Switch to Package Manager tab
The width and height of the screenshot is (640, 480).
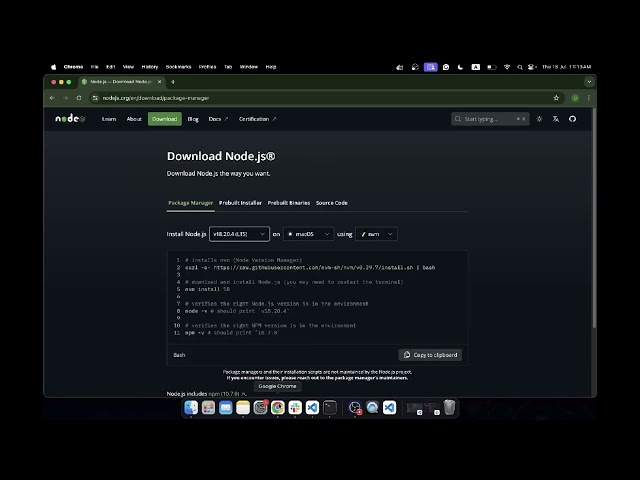click(x=191, y=203)
